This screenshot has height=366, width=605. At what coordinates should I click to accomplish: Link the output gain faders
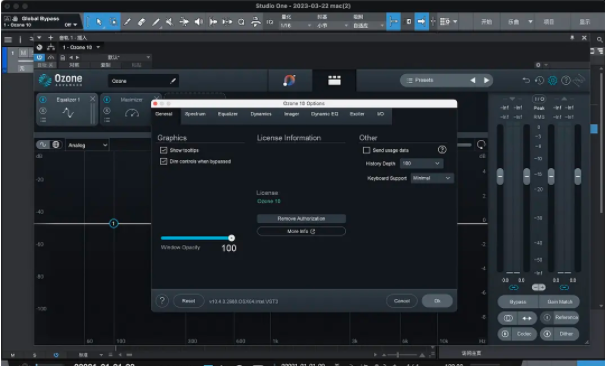coord(564,287)
